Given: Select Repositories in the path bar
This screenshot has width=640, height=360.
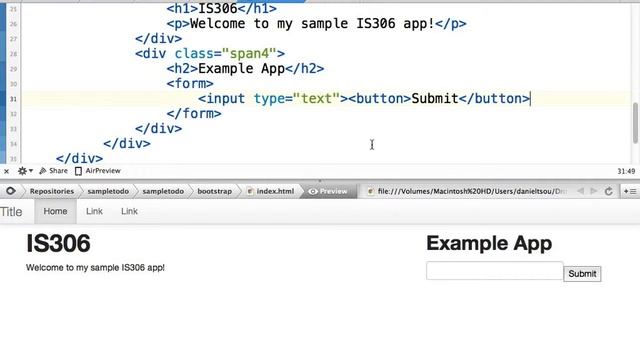Looking at the screenshot, I should pyautogui.click(x=52, y=191).
